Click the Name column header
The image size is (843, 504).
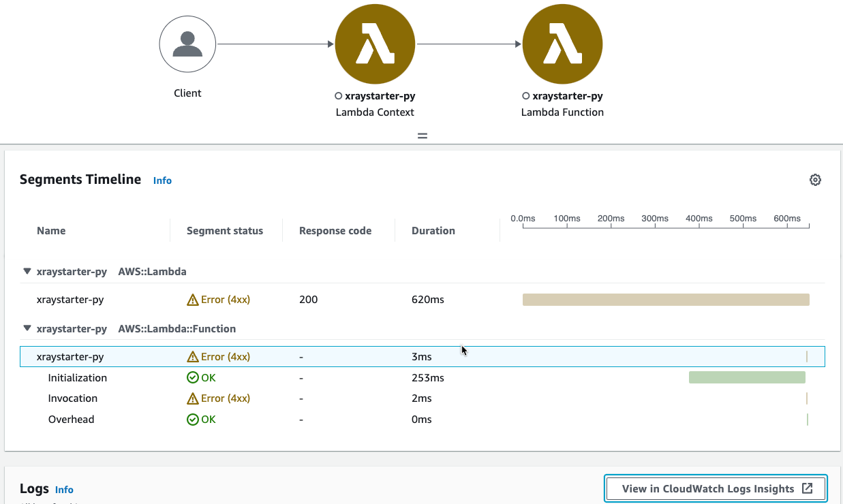51,231
